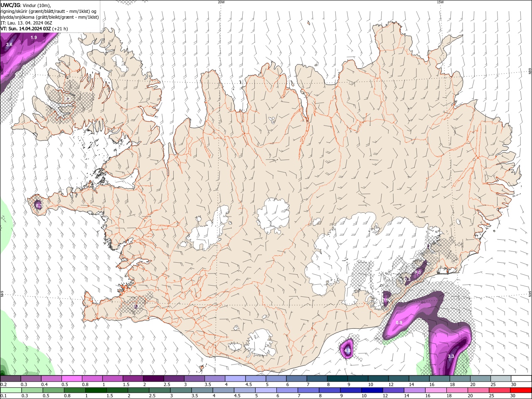Pick the top-row pink swatch between 0.5 and 0.8
Viewport: 532px width, 399px height.
71,379
